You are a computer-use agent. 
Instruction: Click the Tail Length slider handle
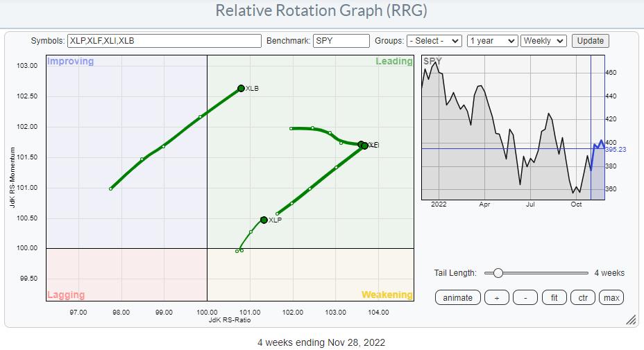(x=498, y=273)
